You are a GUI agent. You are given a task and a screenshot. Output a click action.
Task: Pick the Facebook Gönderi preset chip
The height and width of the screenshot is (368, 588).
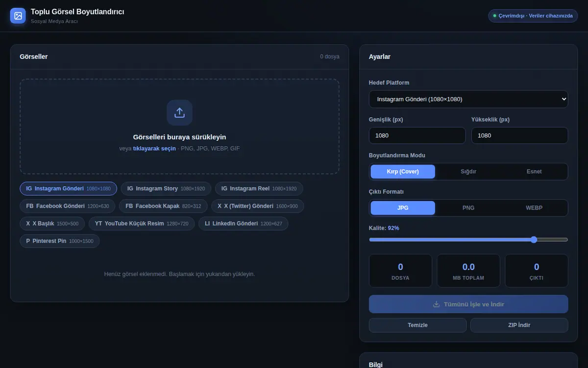tap(68, 206)
